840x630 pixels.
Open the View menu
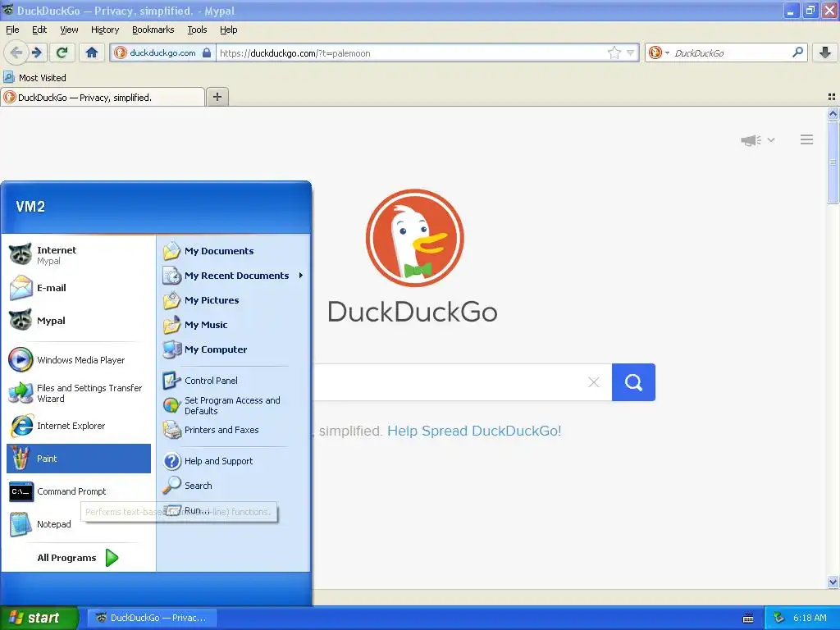[x=69, y=30]
